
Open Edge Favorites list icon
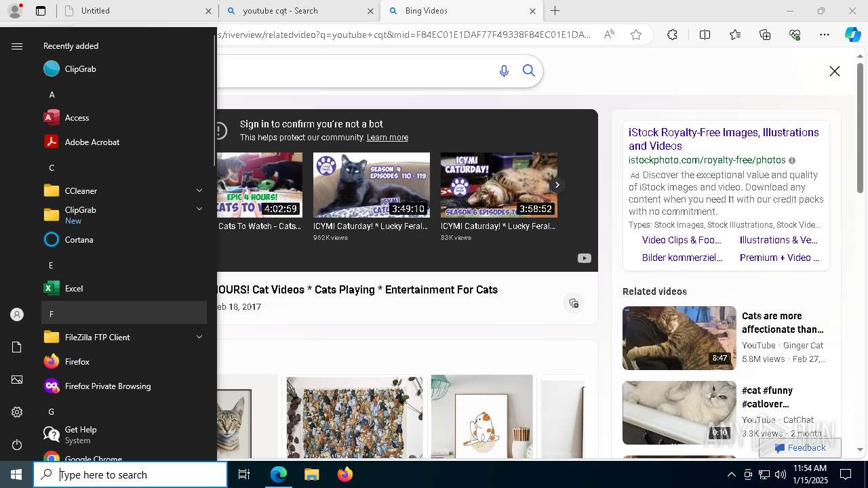tap(735, 35)
